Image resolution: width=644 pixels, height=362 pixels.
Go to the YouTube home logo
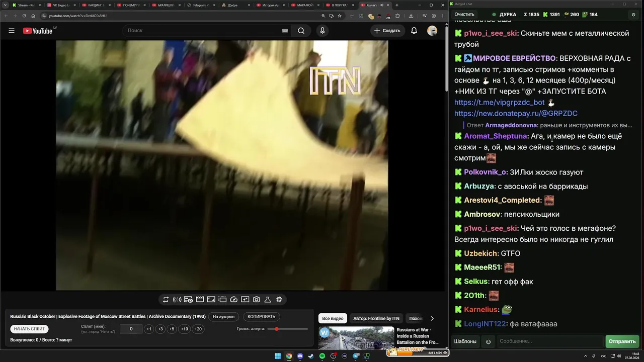tap(38, 31)
